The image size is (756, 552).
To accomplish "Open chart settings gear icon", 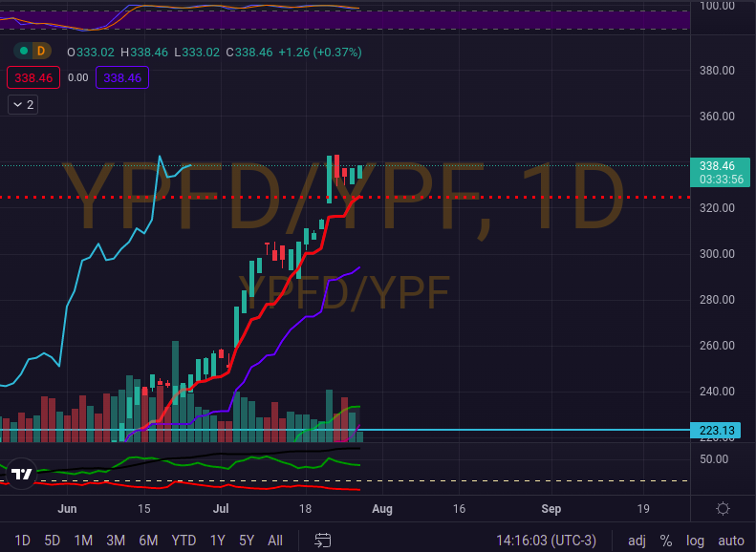I will point(723,509).
